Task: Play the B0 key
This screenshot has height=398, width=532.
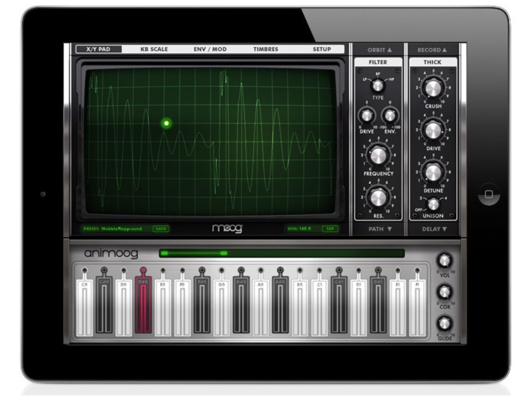Action: [x=300, y=307]
